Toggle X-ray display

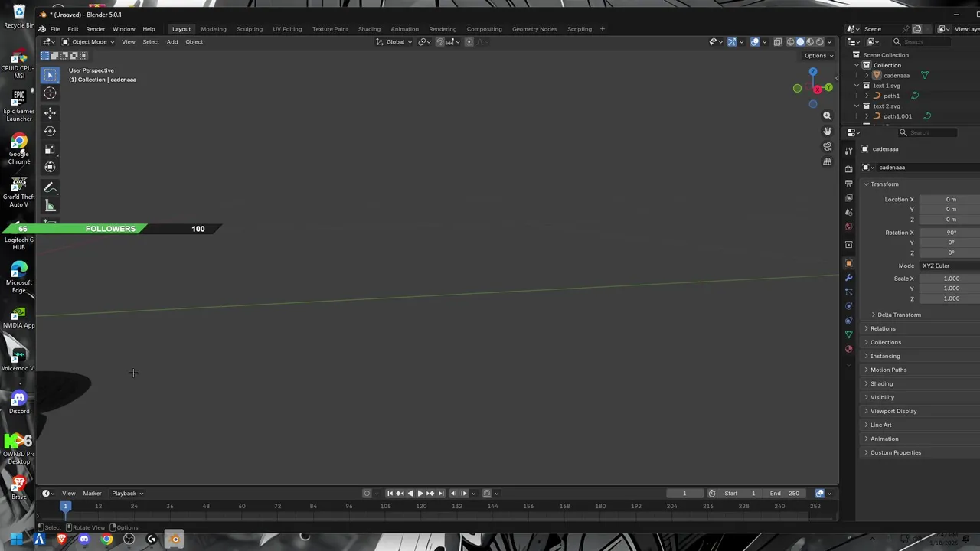click(x=778, y=42)
